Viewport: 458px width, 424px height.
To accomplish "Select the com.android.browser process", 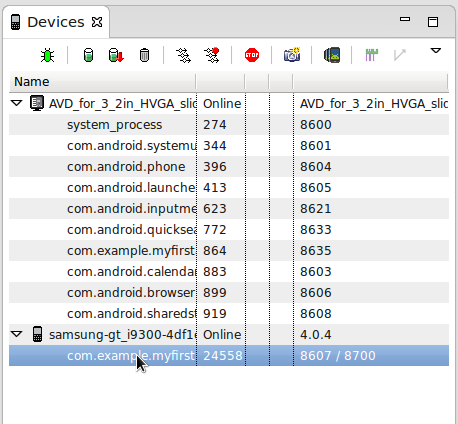I will point(229,293).
